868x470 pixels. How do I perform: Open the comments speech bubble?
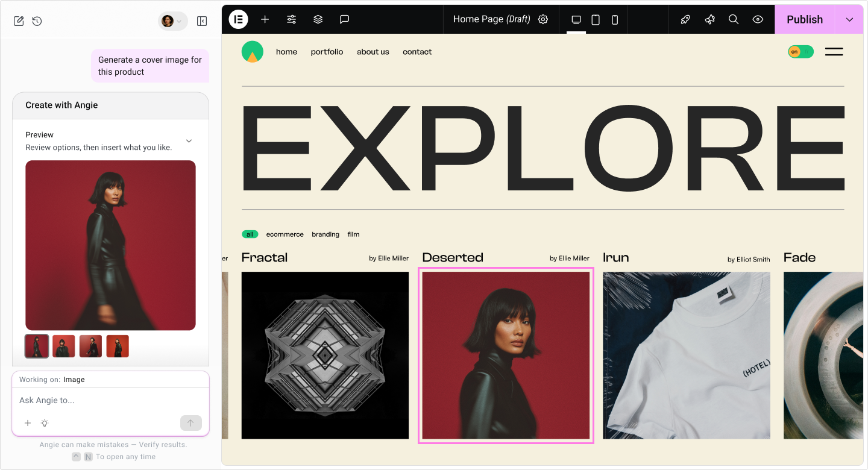point(344,19)
